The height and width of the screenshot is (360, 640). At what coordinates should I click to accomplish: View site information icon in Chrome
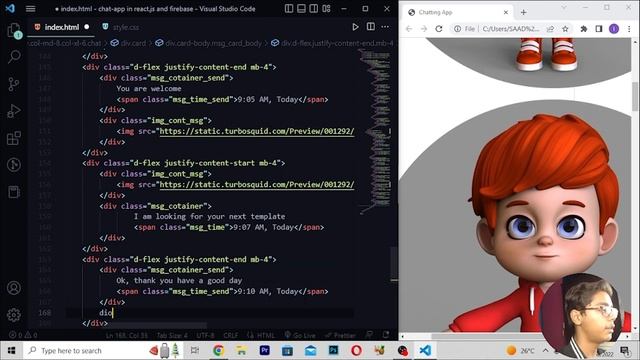click(458, 29)
